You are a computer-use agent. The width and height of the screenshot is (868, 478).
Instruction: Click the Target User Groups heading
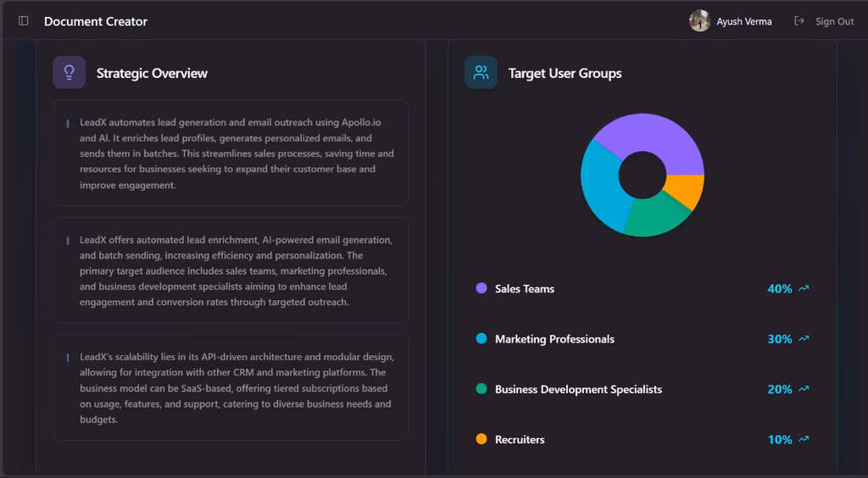point(565,73)
